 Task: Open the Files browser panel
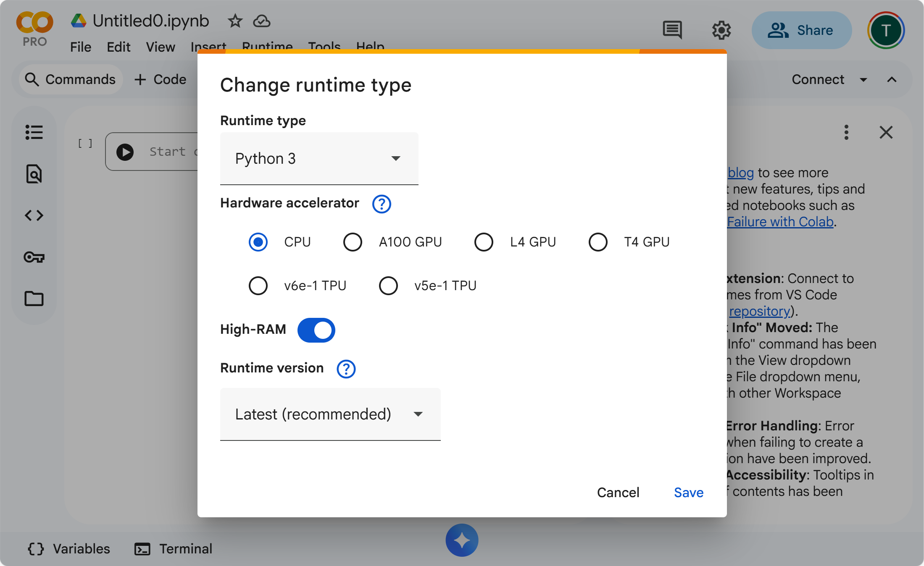tap(34, 299)
